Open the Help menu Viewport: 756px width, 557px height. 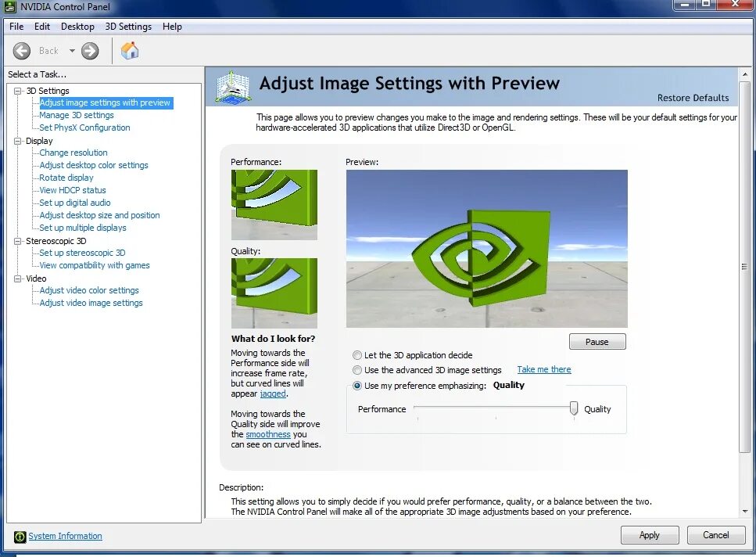pos(172,27)
